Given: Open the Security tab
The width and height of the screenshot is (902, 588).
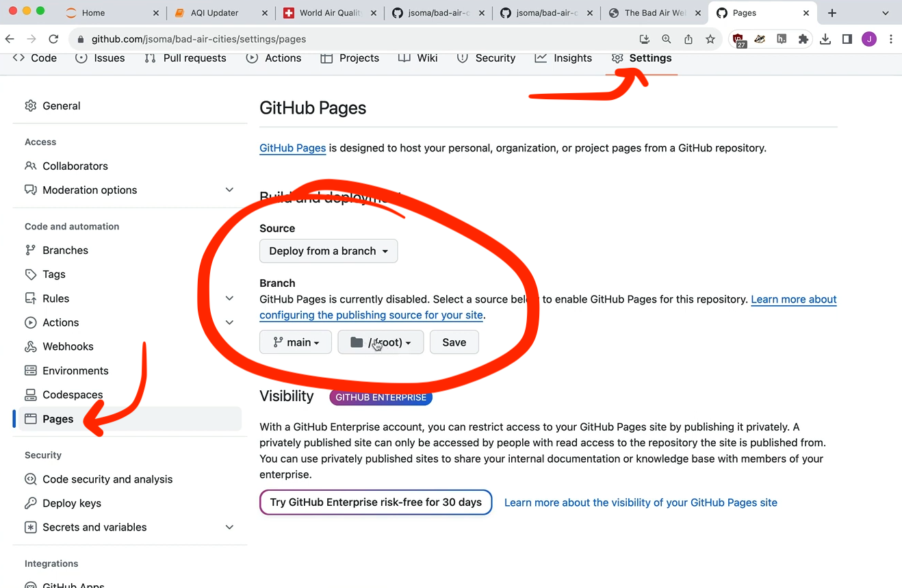Looking at the screenshot, I should [x=486, y=58].
